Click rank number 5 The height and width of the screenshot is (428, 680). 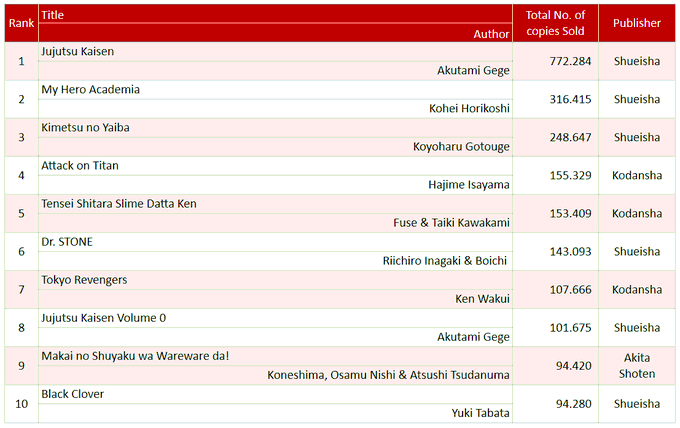click(x=21, y=214)
